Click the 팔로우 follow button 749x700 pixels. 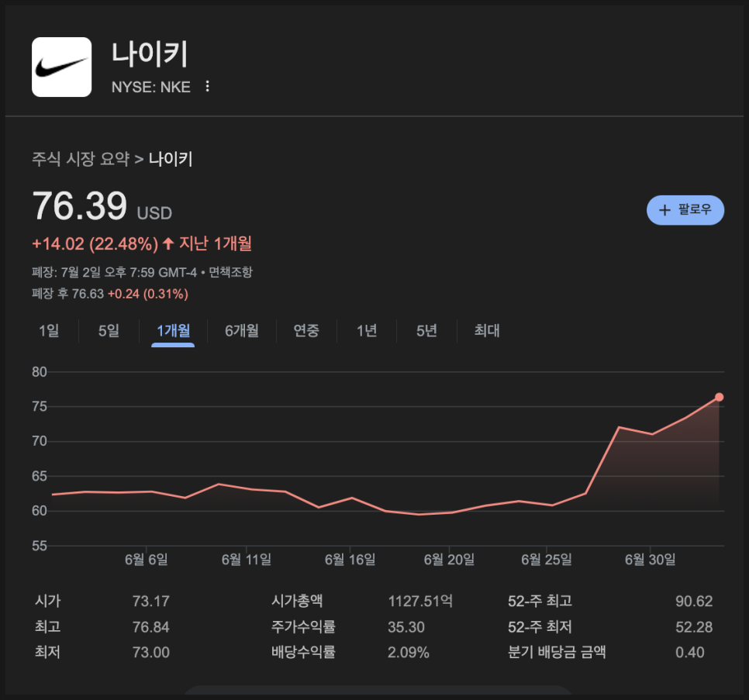tap(685, 209)
